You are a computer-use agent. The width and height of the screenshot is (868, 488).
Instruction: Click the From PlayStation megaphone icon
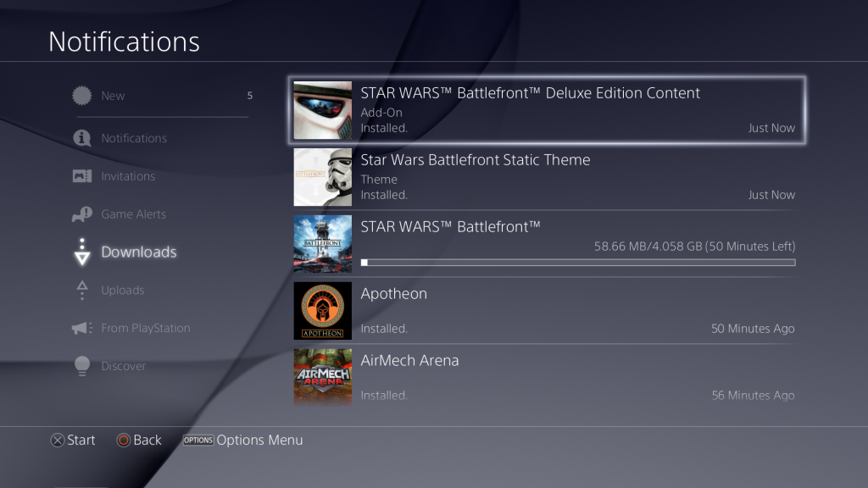click(x=82, y=328)
